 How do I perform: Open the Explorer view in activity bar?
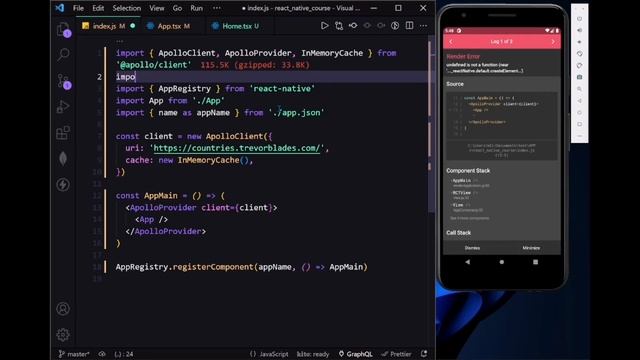(x=63, y=29)
